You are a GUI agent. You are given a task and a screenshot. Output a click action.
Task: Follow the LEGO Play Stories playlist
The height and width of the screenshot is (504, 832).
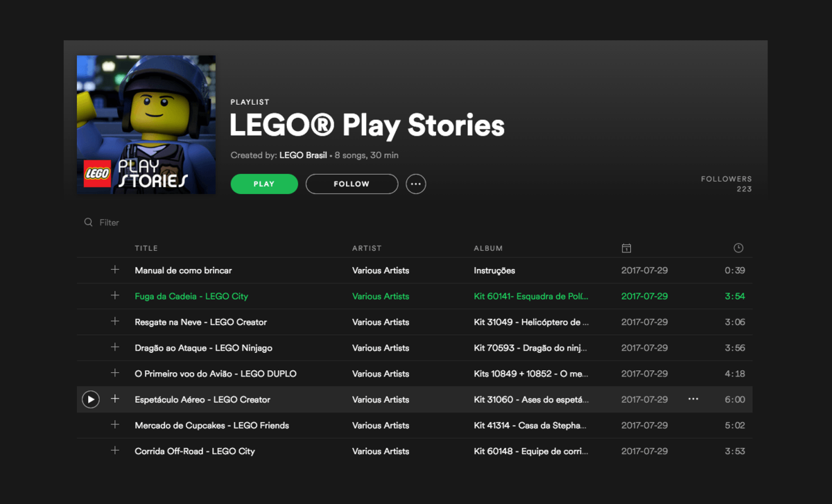(x=352, y=184)
